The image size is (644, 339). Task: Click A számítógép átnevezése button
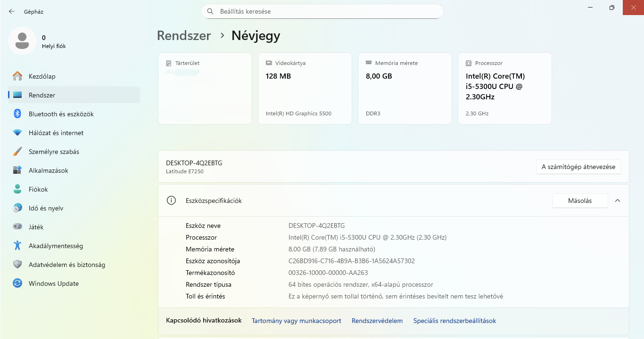[578, 167]
